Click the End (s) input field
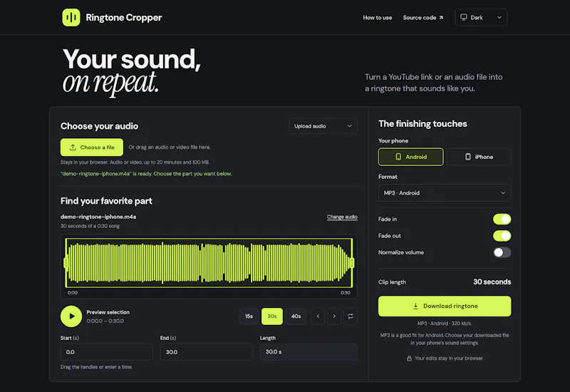 [x=206, y=352]
